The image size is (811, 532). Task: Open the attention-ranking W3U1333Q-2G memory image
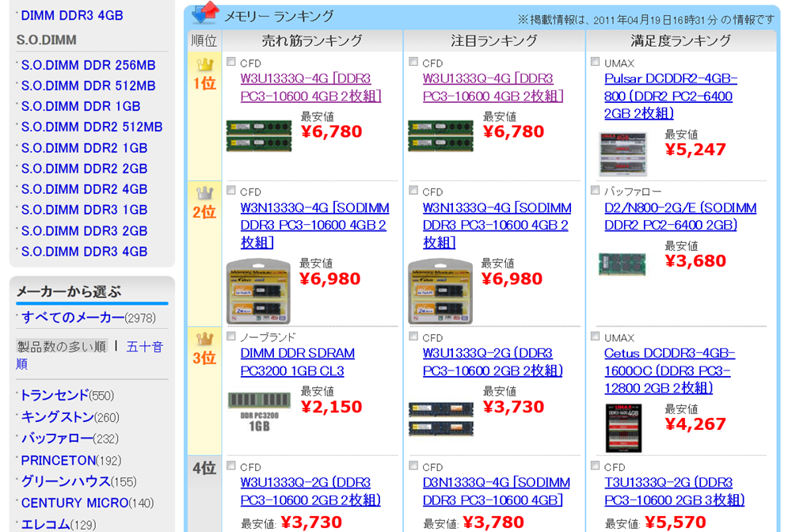440,419
